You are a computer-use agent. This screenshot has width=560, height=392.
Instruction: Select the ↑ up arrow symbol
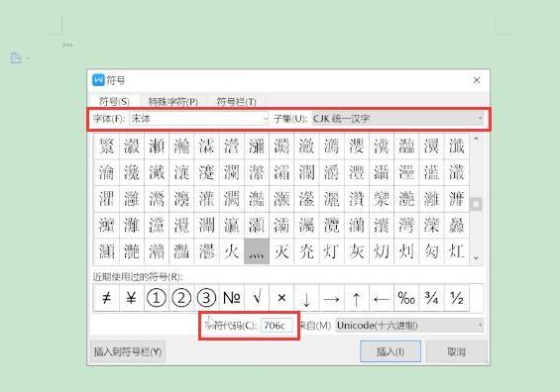357,298
